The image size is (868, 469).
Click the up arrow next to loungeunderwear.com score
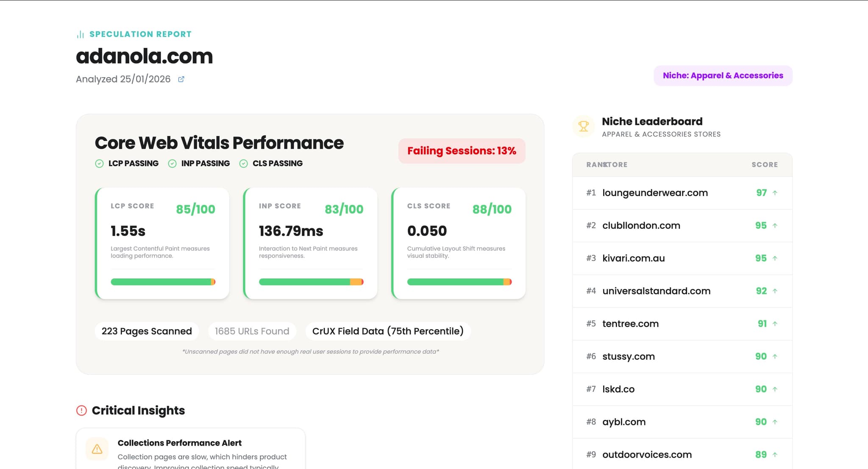[775, 193]
